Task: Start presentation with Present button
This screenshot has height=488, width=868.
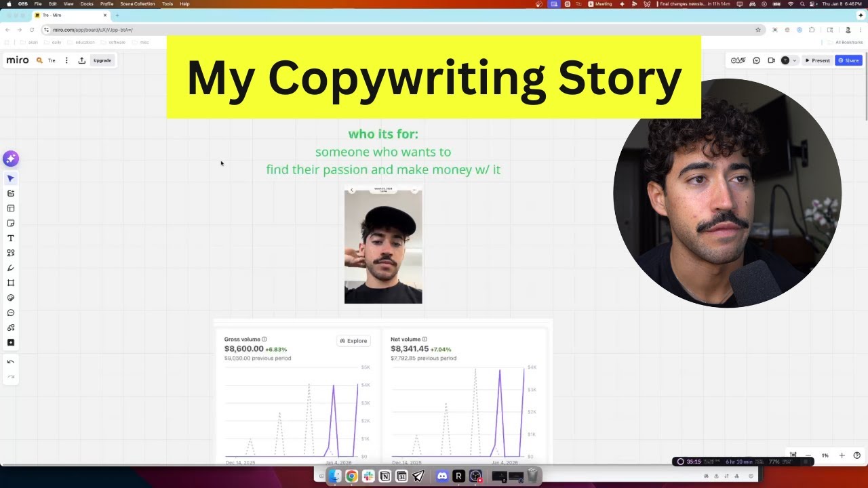Action: click(x=817, y=60)
